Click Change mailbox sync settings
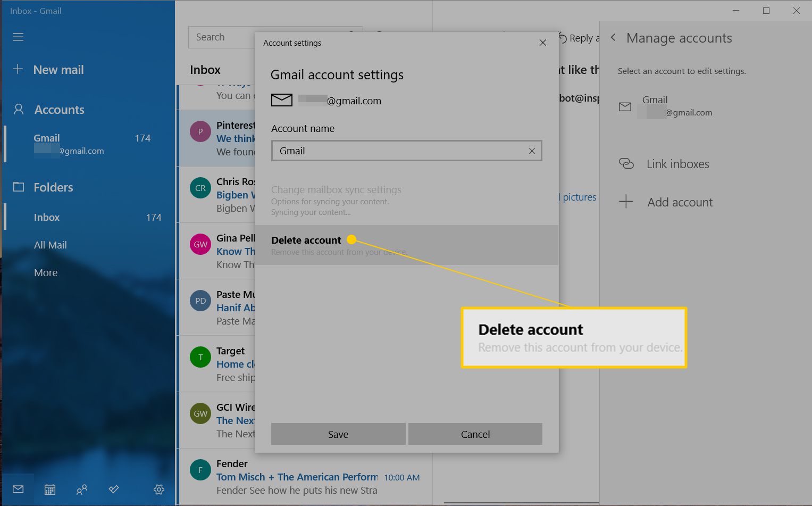The image size is (812, 506). (x=336, y=190)
